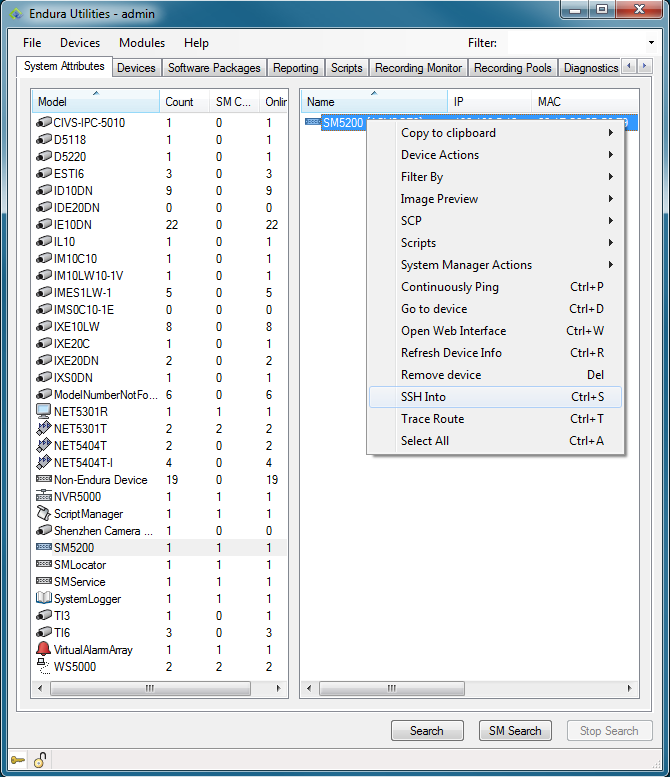This screenshot has width=670, height=777.
Task: Click the padlock icon in status bar
Action: click(40, 760)
